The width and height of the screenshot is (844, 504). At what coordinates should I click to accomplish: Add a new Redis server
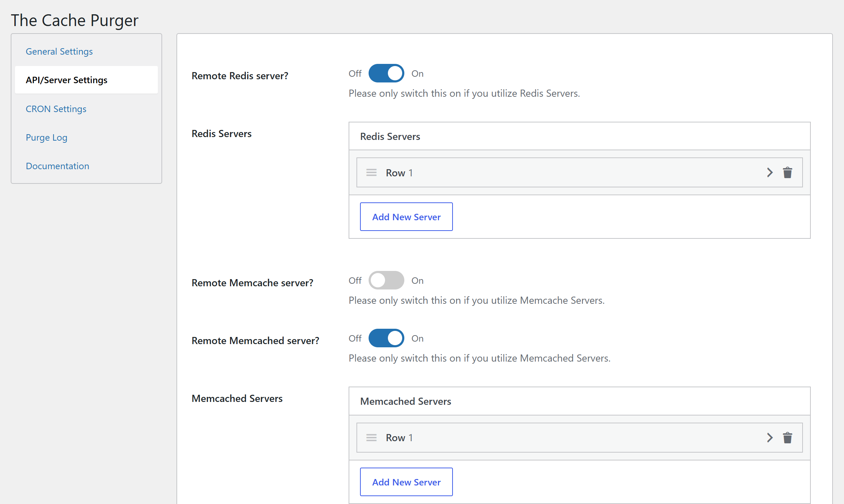[x=406, y=217]
